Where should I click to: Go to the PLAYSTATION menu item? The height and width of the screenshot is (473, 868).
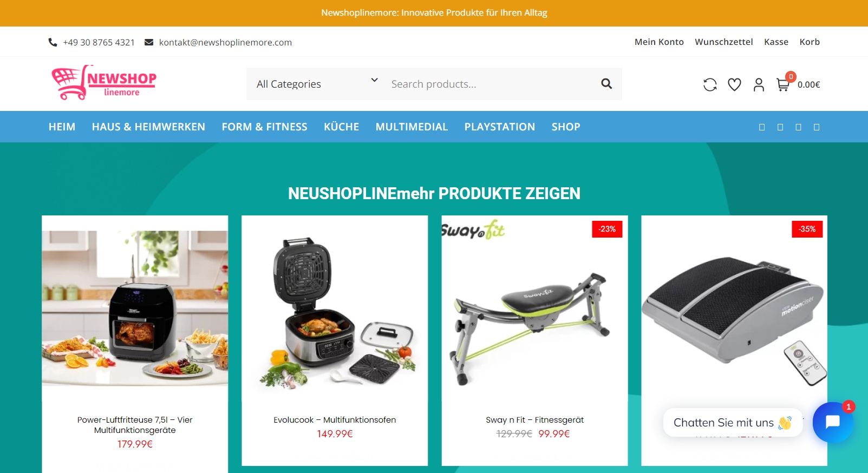point(499,127)
